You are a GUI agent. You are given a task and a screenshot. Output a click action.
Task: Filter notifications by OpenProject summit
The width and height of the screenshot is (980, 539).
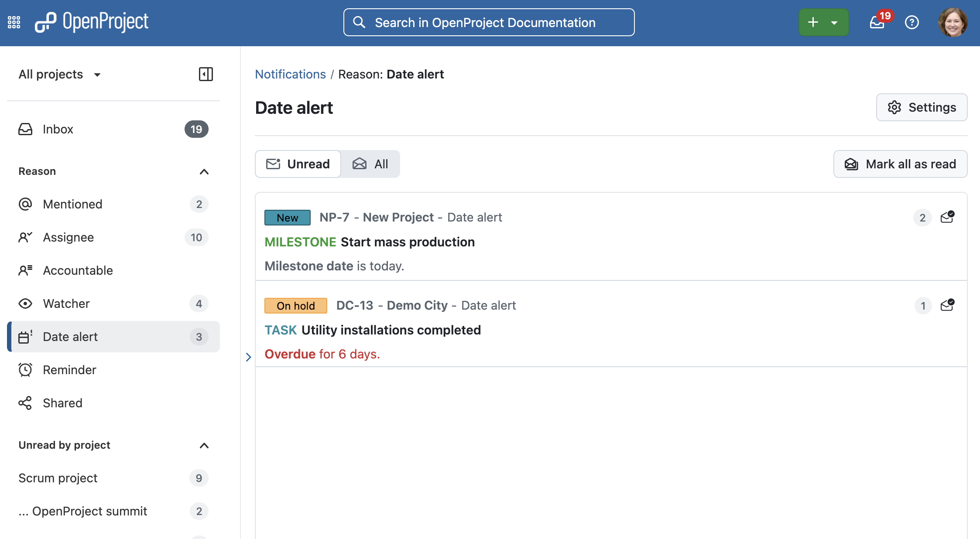coord(113,511)
